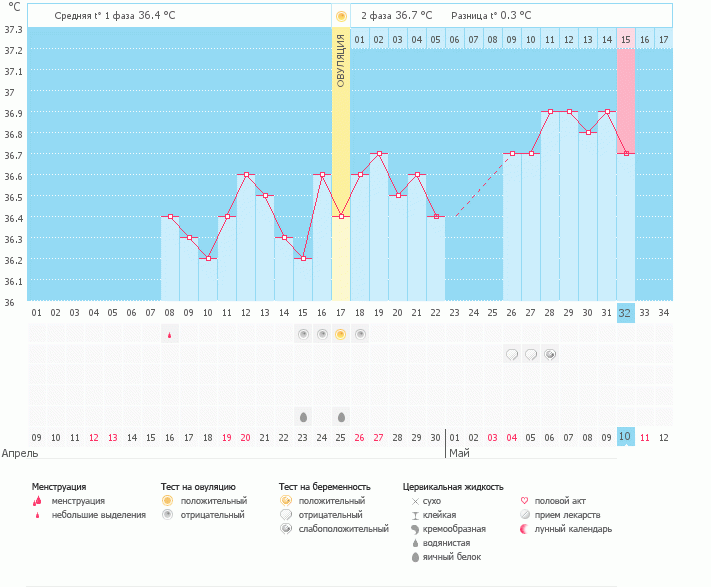This screenshot has width=711, height=587.
Task: Click the menstruation legend icon
Action: (x=37, y=501)
